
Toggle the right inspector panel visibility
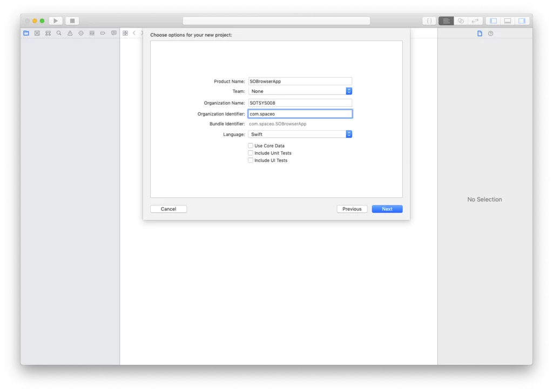click(522, 21)
